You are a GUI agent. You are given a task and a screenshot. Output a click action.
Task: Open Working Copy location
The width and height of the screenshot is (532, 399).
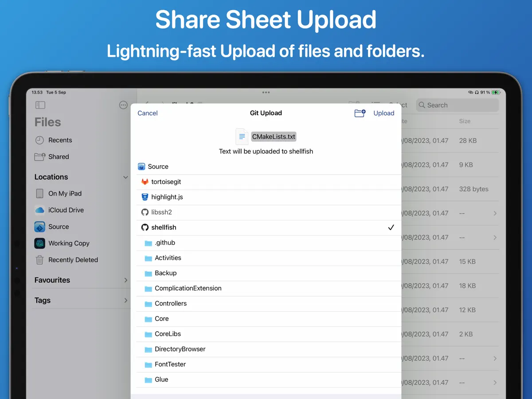[x=81, y=243]
